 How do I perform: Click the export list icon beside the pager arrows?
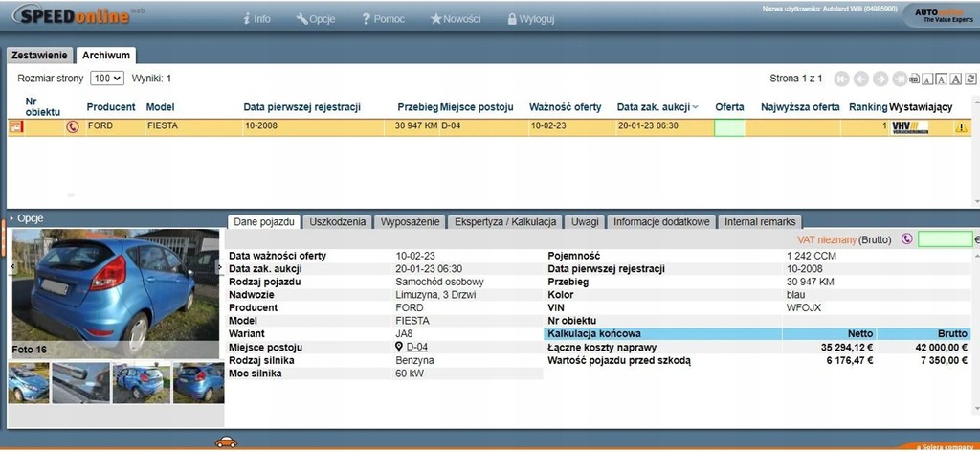tap(915, 79)
